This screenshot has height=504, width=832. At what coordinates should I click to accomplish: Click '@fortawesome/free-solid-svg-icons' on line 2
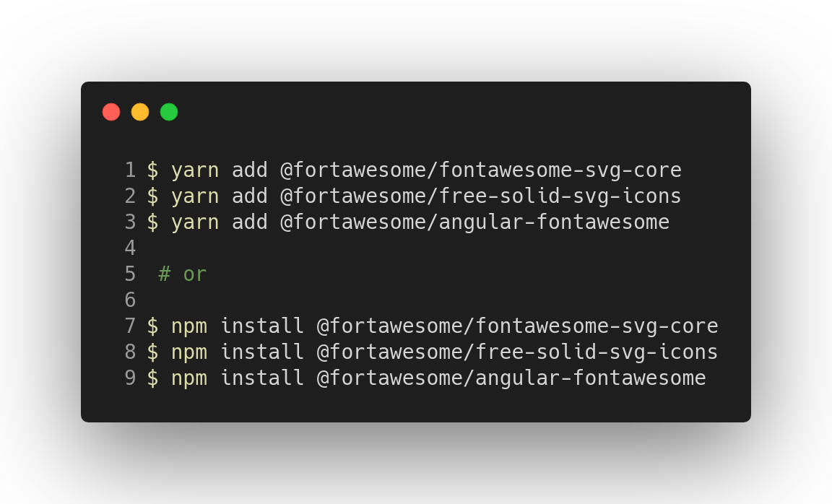[x=481, y=196]
